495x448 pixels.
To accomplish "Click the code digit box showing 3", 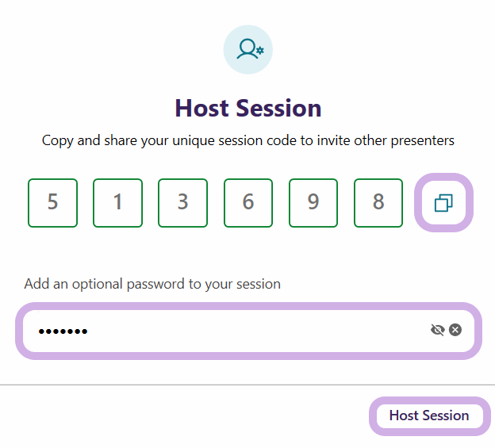I will 182,203.
